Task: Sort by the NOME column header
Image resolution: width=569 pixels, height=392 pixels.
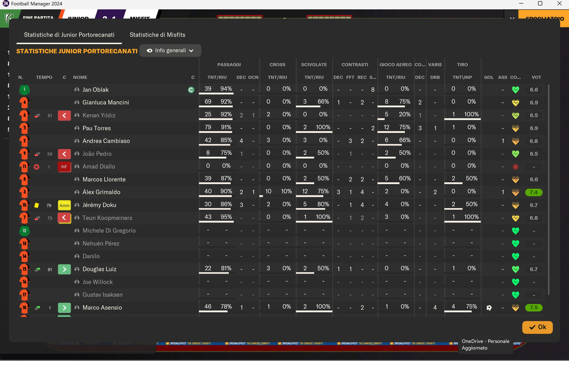Action: (80, 77)
